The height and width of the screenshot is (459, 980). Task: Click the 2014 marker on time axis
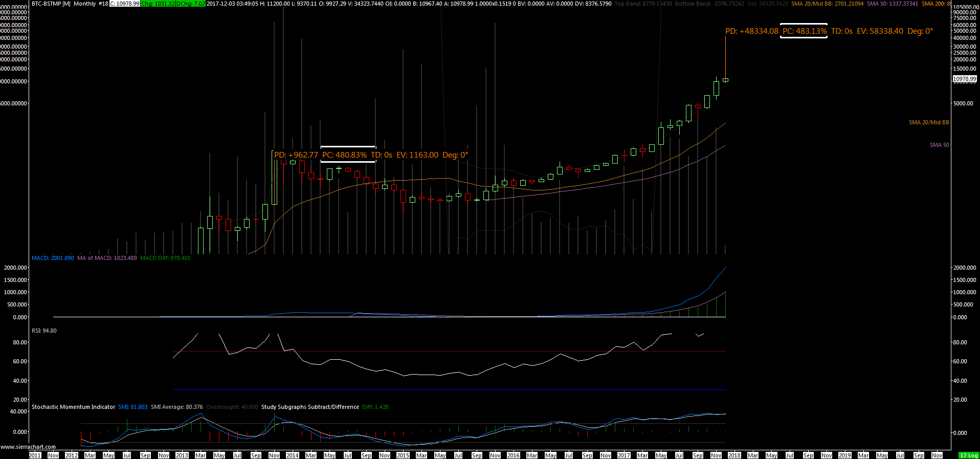(293, 455)
